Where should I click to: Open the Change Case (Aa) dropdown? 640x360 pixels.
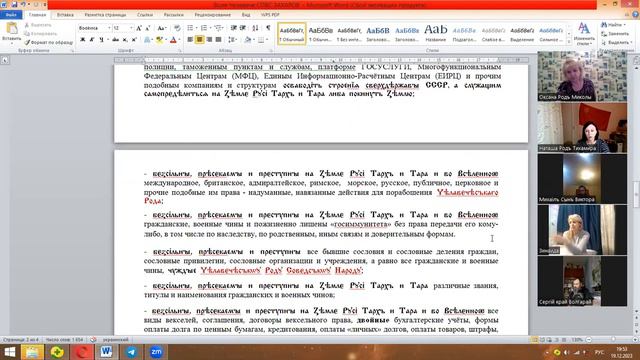pos(162,28)
